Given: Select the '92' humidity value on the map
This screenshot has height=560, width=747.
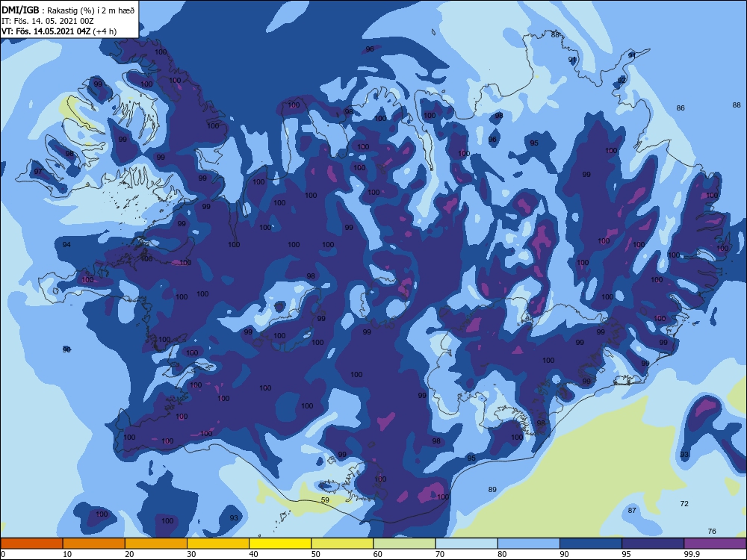Looking at the screenshot, I should tap(622, 80).
